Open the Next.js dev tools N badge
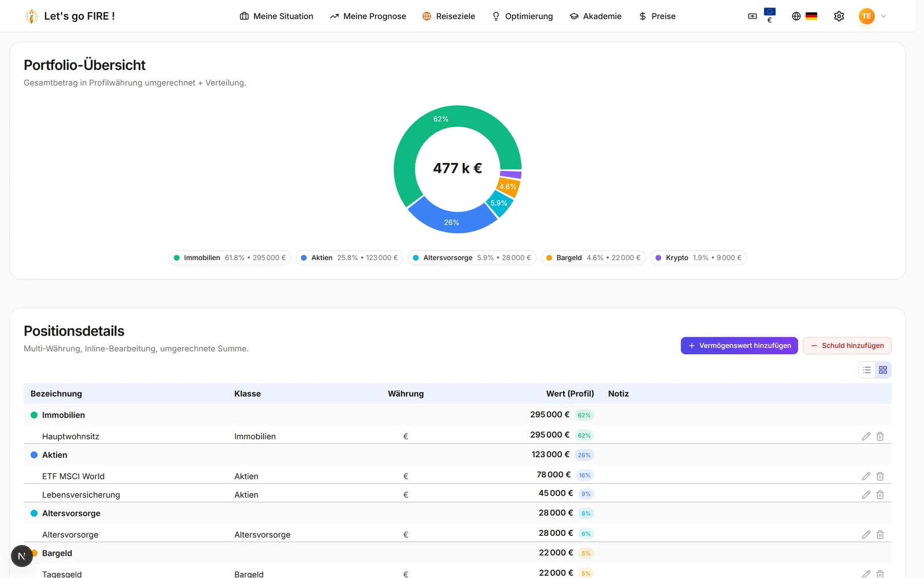The width and height of the screenshot is (924, 578). (22, 556)
